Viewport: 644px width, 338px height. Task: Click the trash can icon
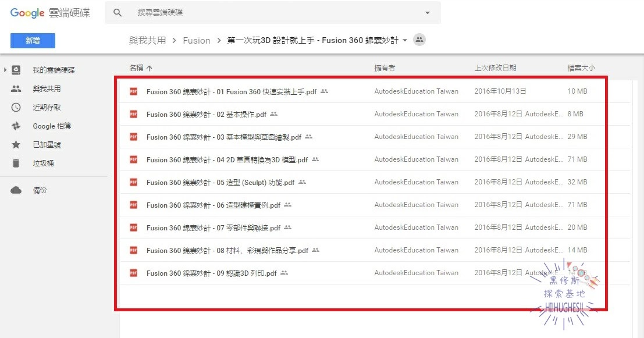click(x=16, y=163)
